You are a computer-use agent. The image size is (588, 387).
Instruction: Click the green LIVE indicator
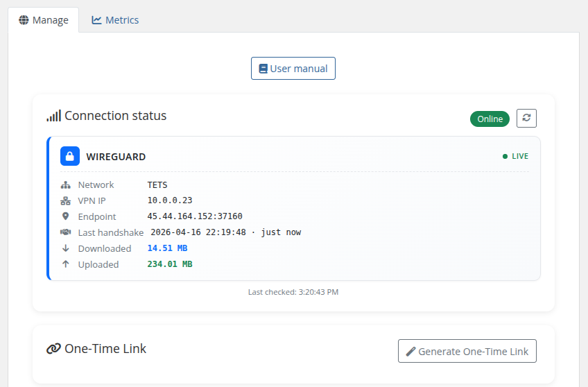tap(515, 157)
